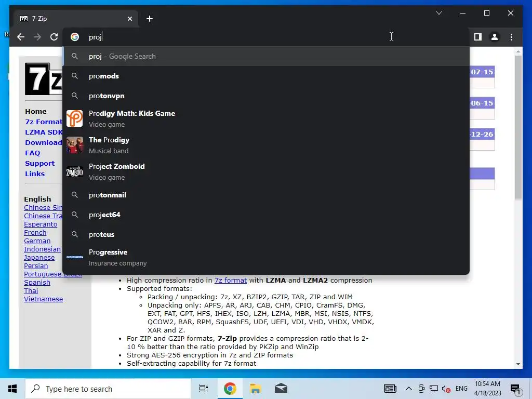The image size is (532, 399).
Task: Click the page vertical scrollbar thumb
Action: point(518,127)
